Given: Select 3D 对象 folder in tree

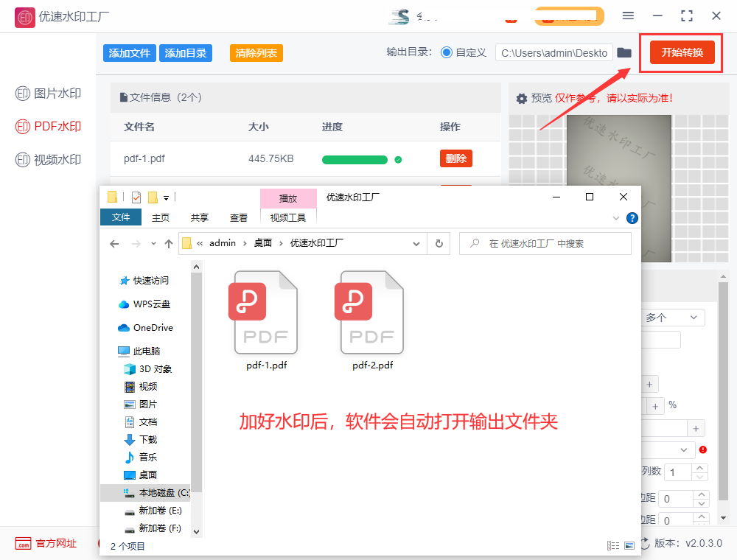Looking at the screenshot, I should (147, 369).
